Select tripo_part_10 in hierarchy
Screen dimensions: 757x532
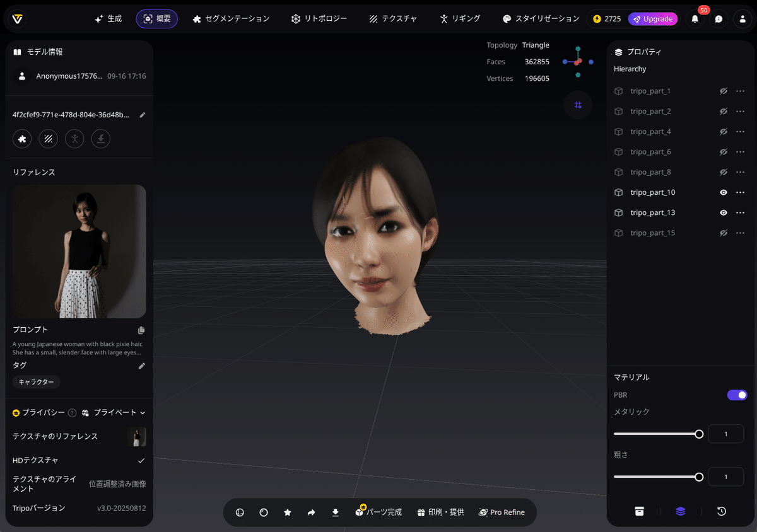point(653,192)
